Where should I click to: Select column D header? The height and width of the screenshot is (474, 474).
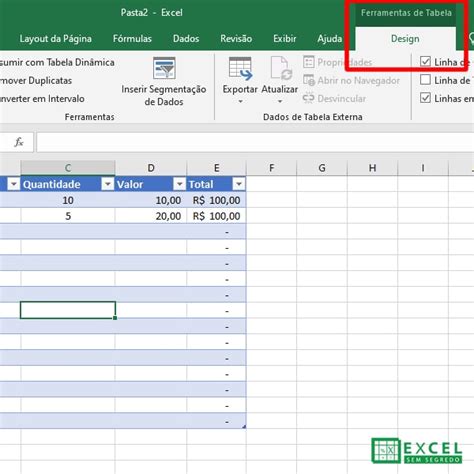[151, 168]
